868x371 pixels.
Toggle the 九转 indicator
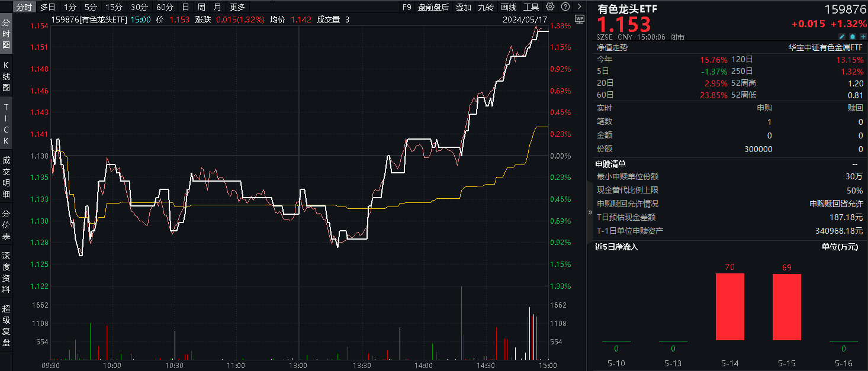click(x=486, y=7)
